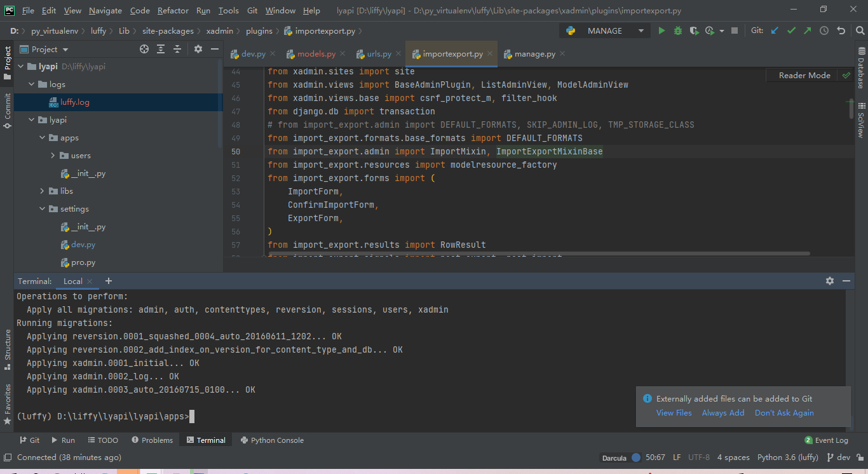Click the grey stop square in the toolbar
The height and width of the screenshot is (474, 868).
coord(735,30)
